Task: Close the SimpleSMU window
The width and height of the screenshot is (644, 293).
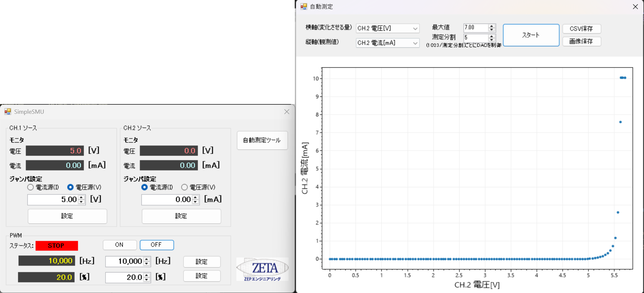Action: 287,112
